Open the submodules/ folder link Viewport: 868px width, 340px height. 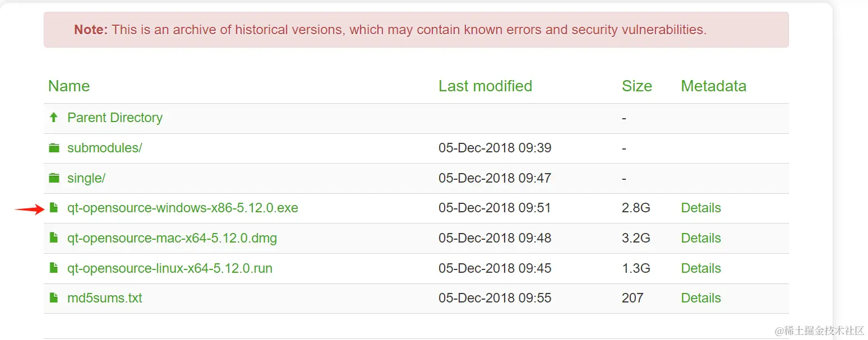[105, 148]
